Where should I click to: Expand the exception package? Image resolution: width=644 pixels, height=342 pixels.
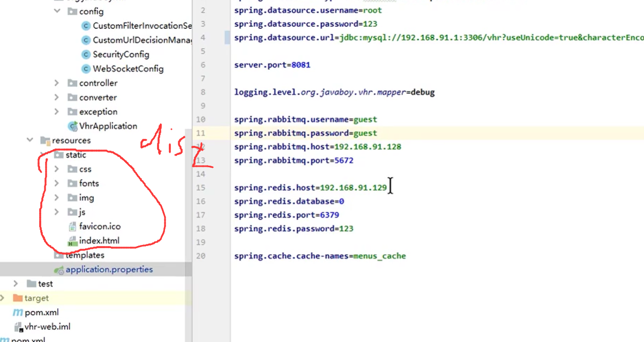click(57, 111)
